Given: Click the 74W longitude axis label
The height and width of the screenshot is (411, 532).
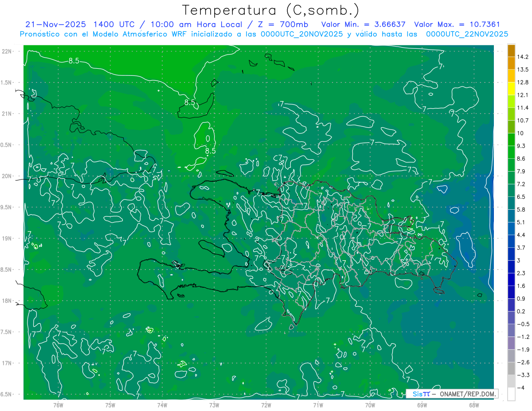Looking at the screenshot, I should (162, 405).
